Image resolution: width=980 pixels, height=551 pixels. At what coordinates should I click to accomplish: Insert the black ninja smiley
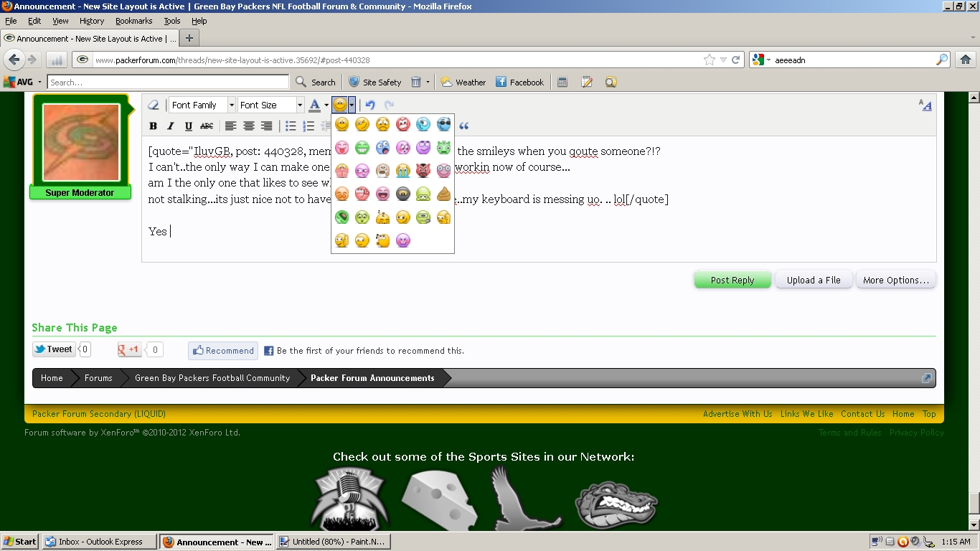pos(403,194)
